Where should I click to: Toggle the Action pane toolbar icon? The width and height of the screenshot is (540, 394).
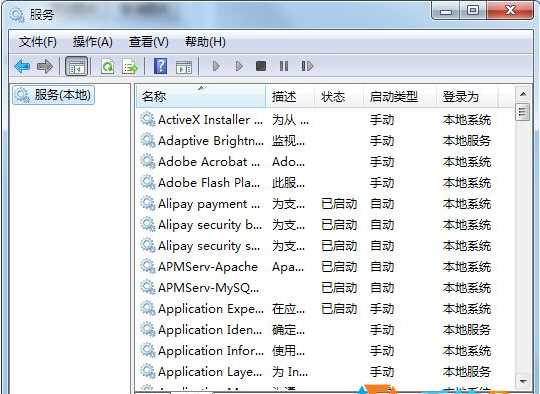coord(184,67)
